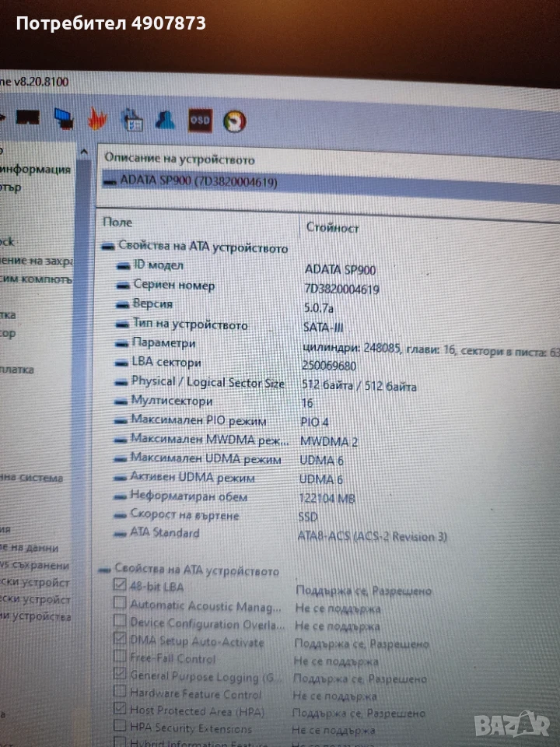Click the icon beside Максимален UDMA режим
Image resolution: width=560 pixels, height=747 pixels.
click(x=120, y=459)
